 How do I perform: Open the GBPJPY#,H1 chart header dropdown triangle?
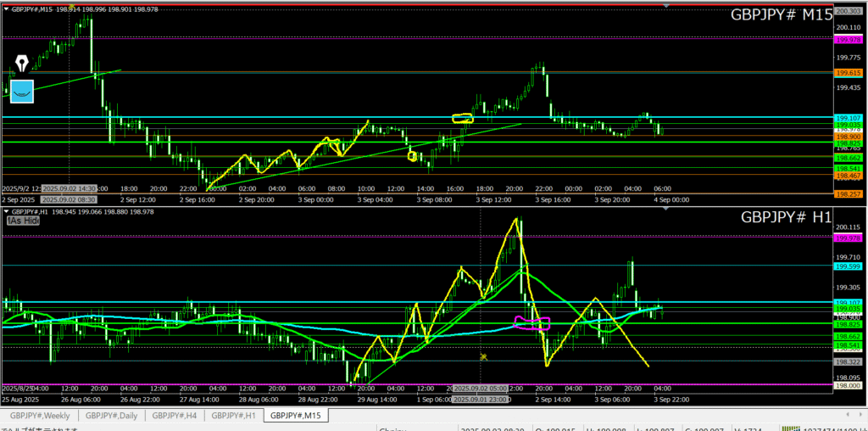[6, 211]
